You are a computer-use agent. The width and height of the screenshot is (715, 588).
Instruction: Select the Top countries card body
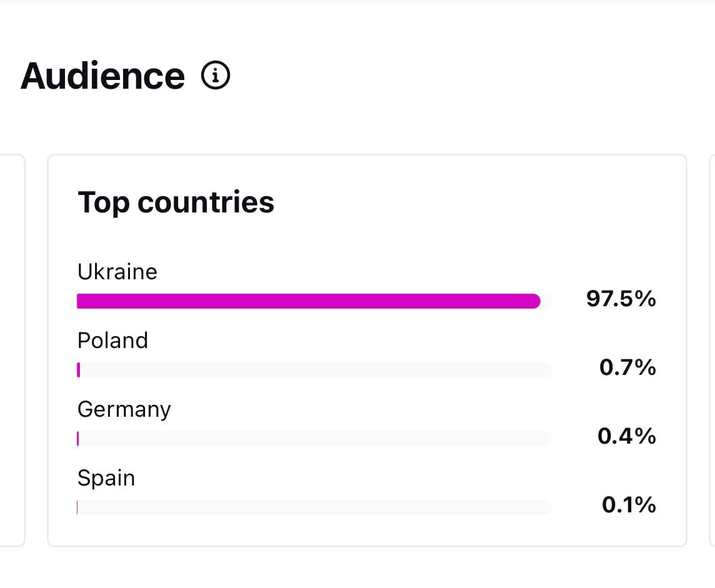click(367, 350)
